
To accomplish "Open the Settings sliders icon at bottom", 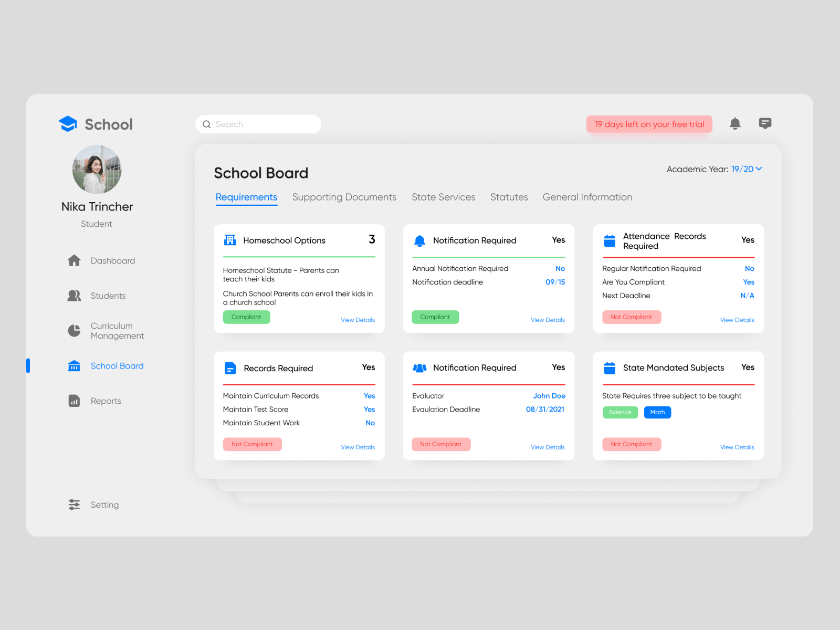I will click(74, 505).
